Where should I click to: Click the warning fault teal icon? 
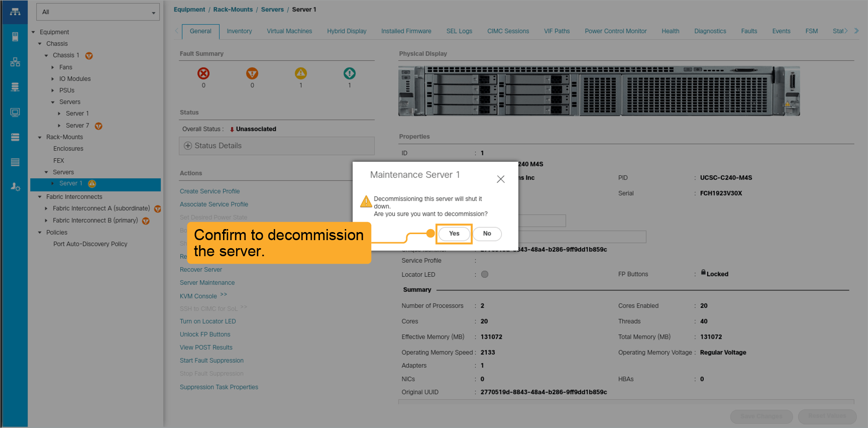click(350, 73)
